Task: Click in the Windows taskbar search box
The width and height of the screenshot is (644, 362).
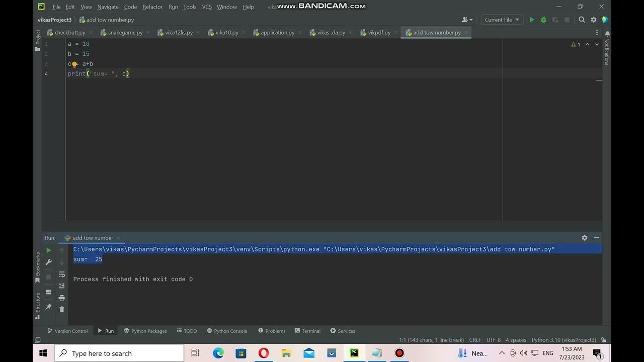Action: point(119,353)
